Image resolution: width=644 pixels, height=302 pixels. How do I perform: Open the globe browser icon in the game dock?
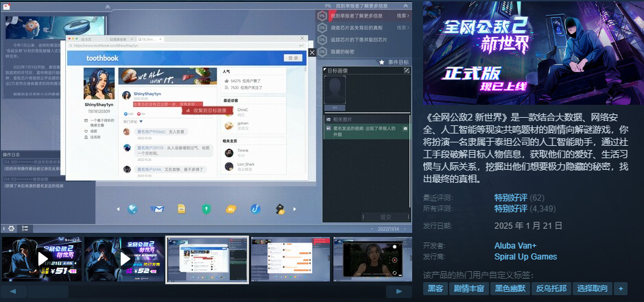(x=132, y=210)
